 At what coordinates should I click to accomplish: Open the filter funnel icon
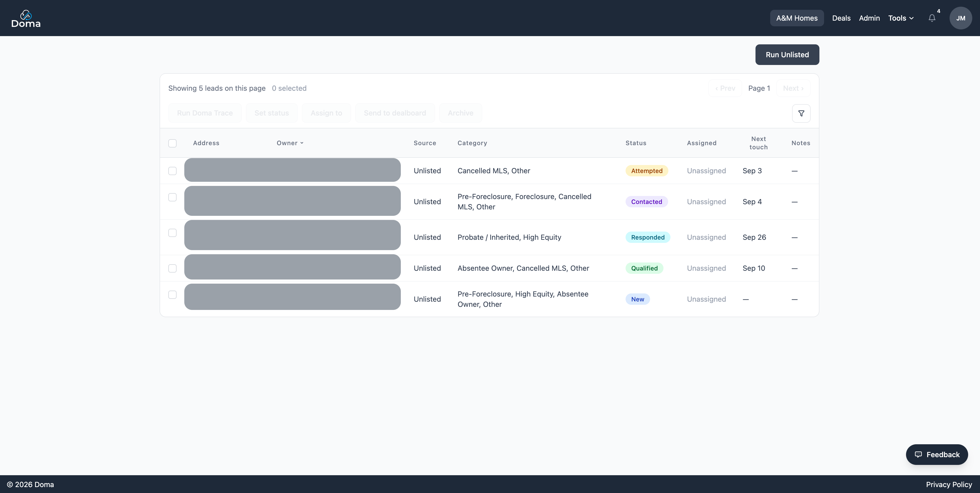(x=801, y=113)
